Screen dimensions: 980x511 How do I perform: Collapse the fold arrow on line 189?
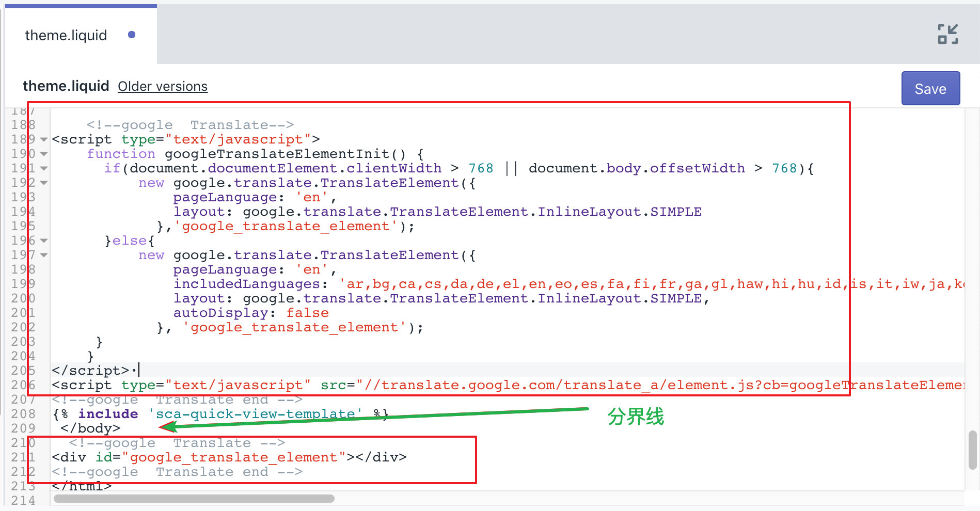(x=44, y=139)
